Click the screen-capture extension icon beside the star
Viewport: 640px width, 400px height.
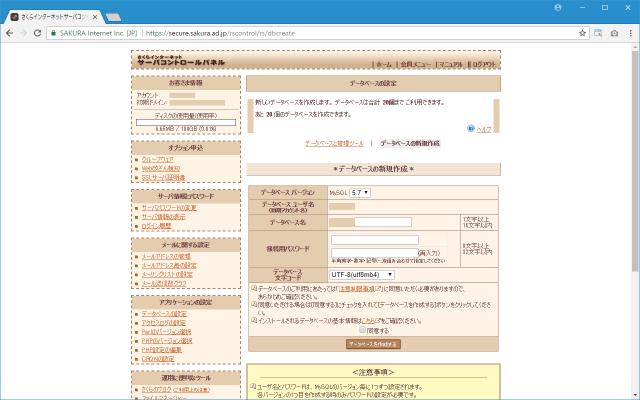[x=598, y=33]
